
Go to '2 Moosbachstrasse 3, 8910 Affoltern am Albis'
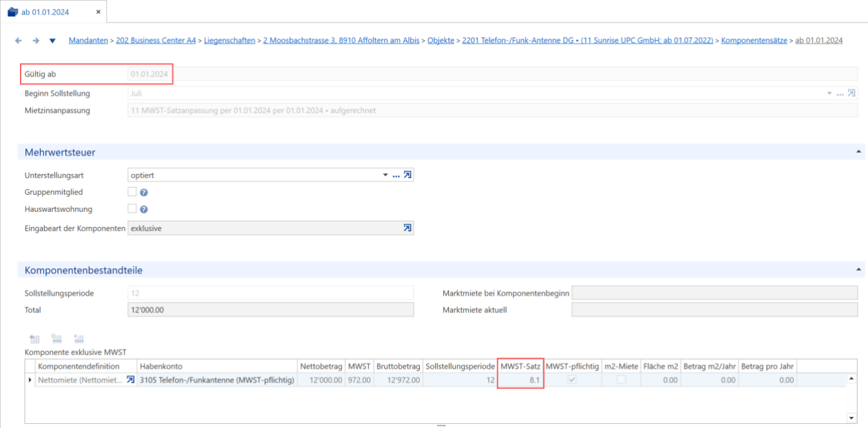341,41
